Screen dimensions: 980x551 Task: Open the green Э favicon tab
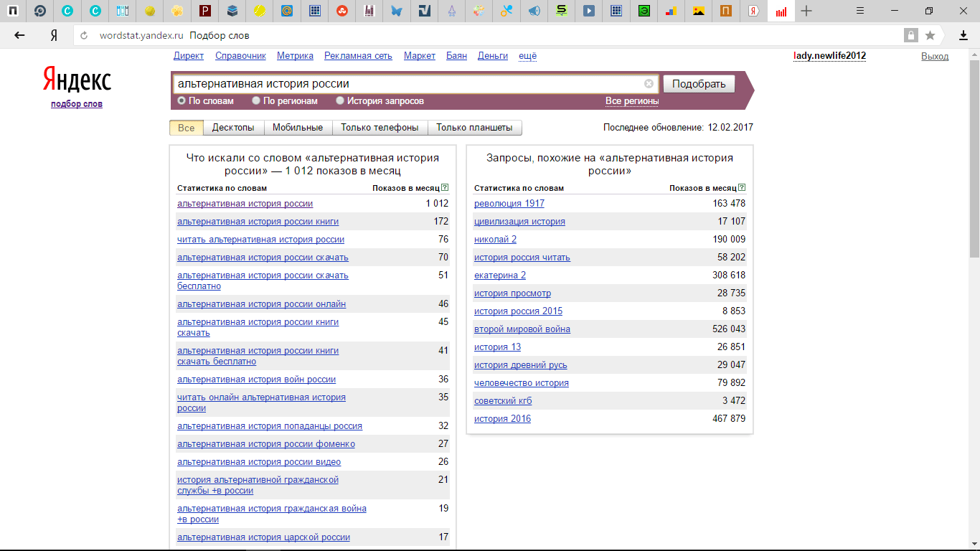tap(644, 11)
